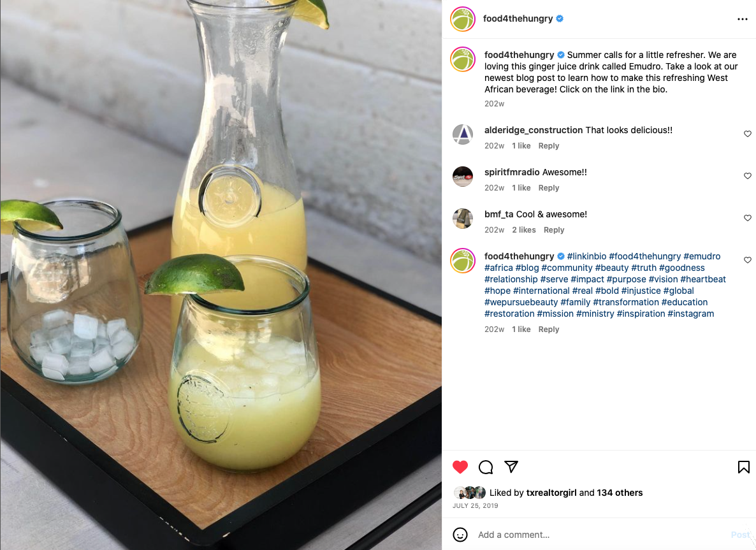Open txrealtorgirl's profile from likes
Viewport: 756px width, 550px height.
(x=551, y=493)
